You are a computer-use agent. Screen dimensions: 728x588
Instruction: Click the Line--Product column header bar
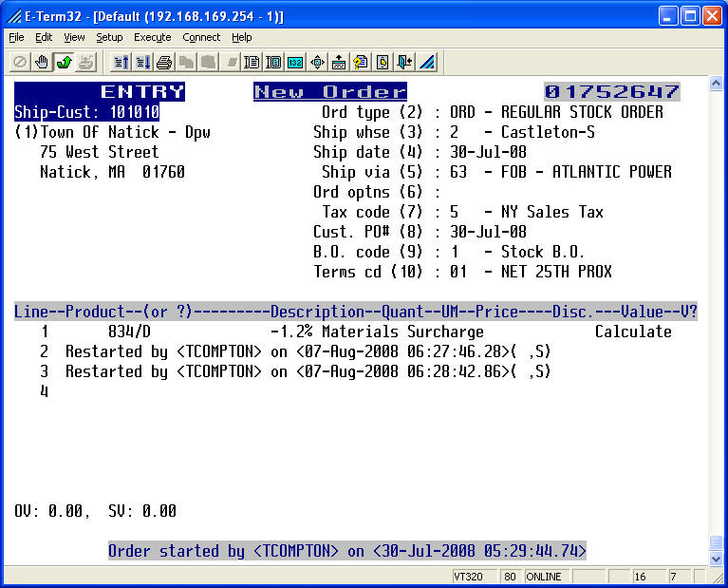(x=356, y=312)
